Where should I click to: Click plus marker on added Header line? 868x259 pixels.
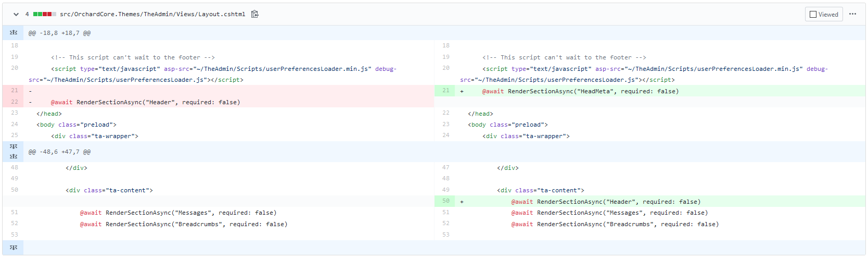coord(462,202)
